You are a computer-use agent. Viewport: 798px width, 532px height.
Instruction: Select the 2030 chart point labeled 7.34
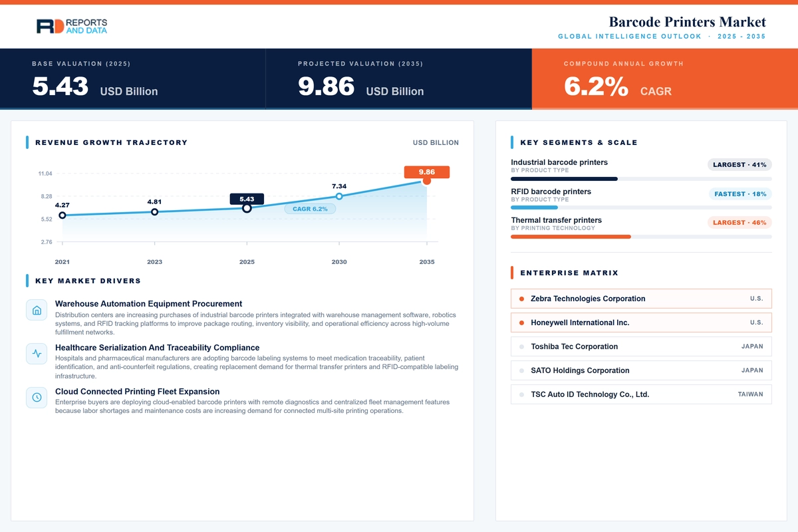pos(339,196)
